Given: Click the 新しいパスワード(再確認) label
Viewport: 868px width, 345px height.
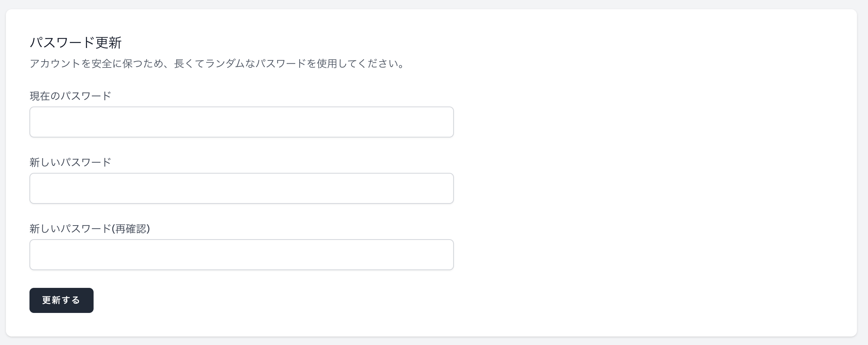Looking at the screenshot, I should coord(90,229).
